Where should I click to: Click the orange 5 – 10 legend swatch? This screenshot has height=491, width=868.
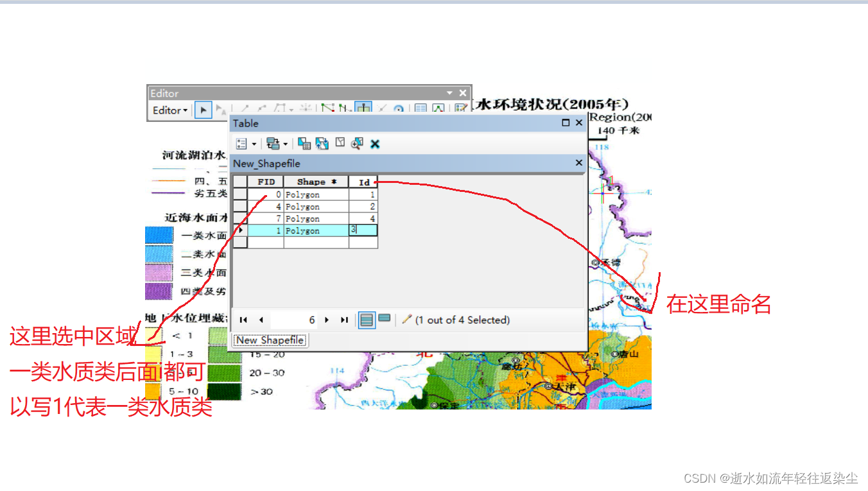153,391
